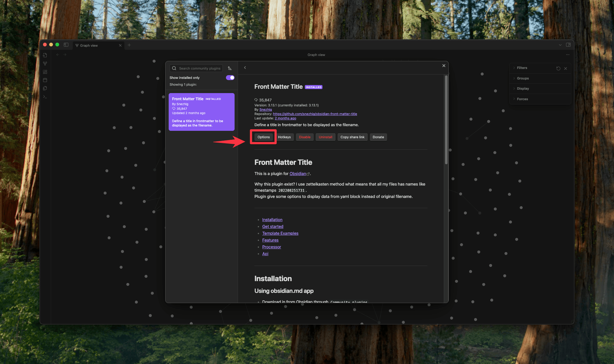Screen dimensions: 614x364
Task: Click the terminal icon in left ribbon
Action: (x=45, y=96)
